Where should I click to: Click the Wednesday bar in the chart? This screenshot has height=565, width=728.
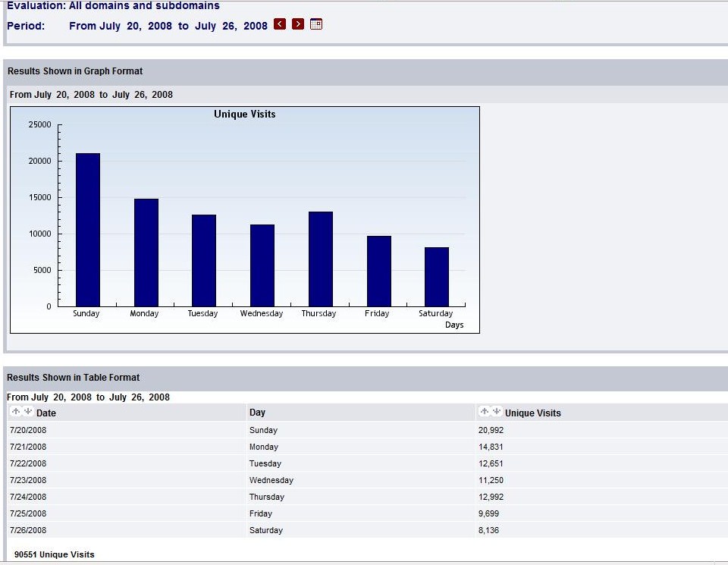click(x=262, y=265)
